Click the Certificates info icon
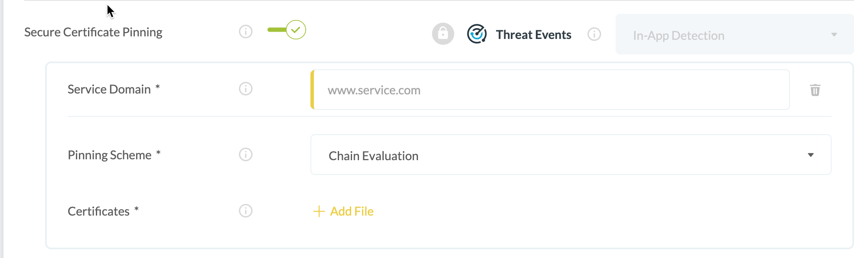 coord(246,211)
